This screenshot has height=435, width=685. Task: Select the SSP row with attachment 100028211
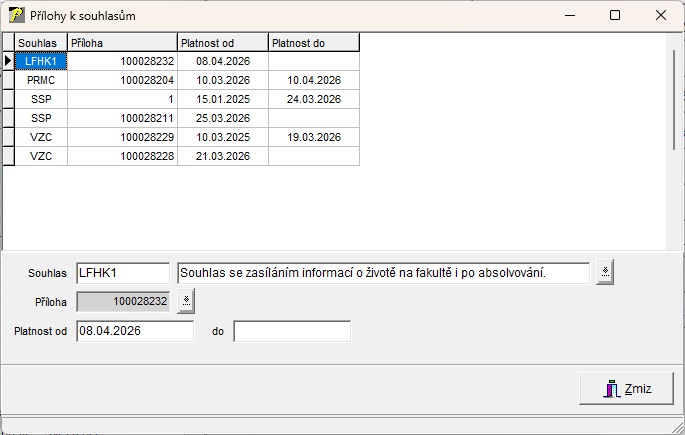click(41, 118)
